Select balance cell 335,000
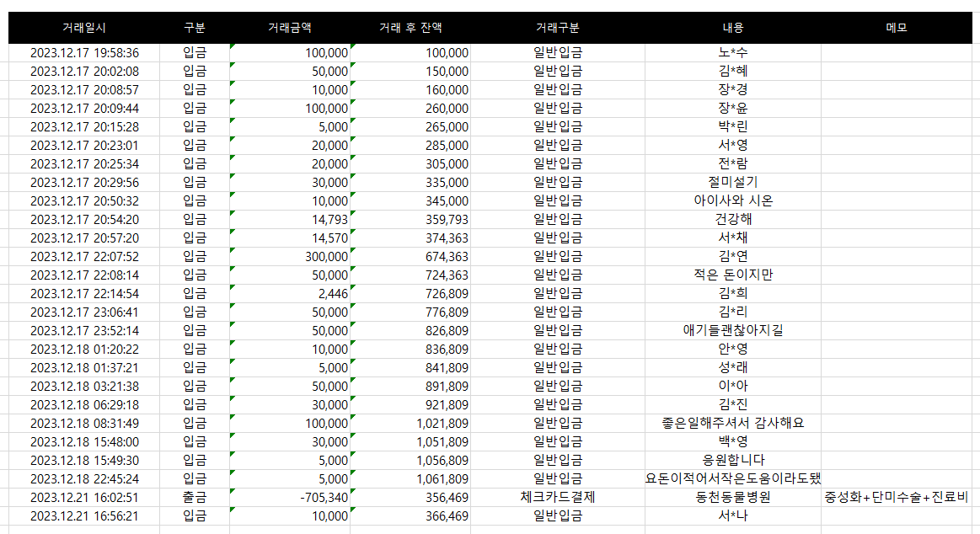This screenshot has width=980, height=534. (x=410, y=183)
